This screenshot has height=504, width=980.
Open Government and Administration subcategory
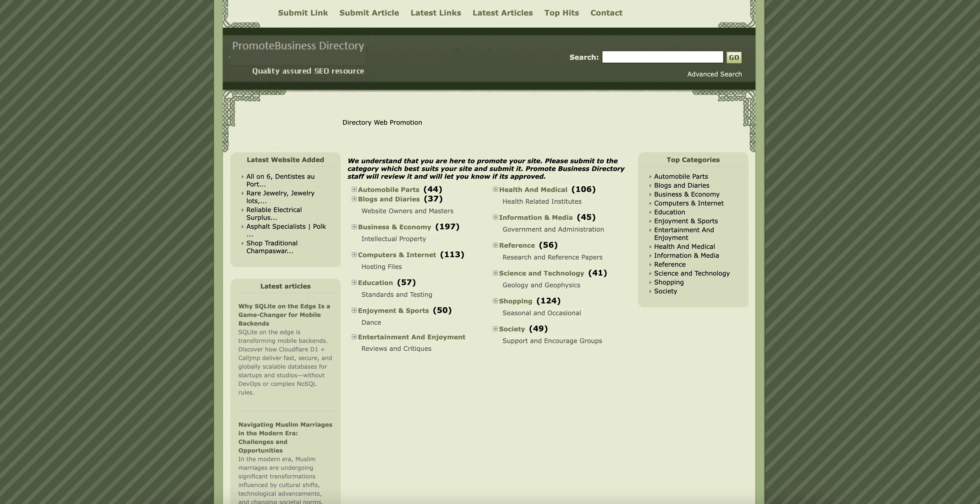553,229
